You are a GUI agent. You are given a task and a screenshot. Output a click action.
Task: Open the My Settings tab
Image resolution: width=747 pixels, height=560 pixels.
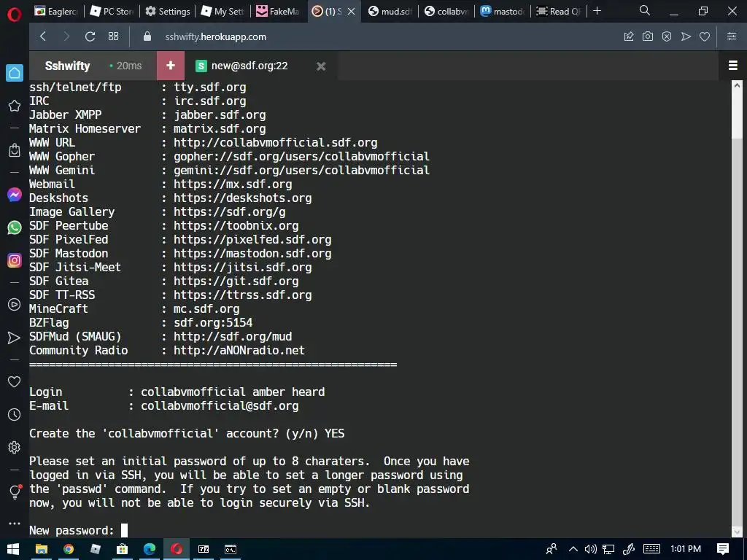point(223,12)
